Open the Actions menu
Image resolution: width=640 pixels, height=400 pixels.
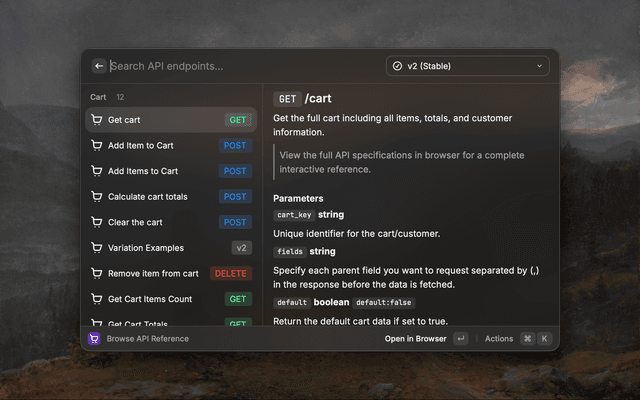coord(499,339)
